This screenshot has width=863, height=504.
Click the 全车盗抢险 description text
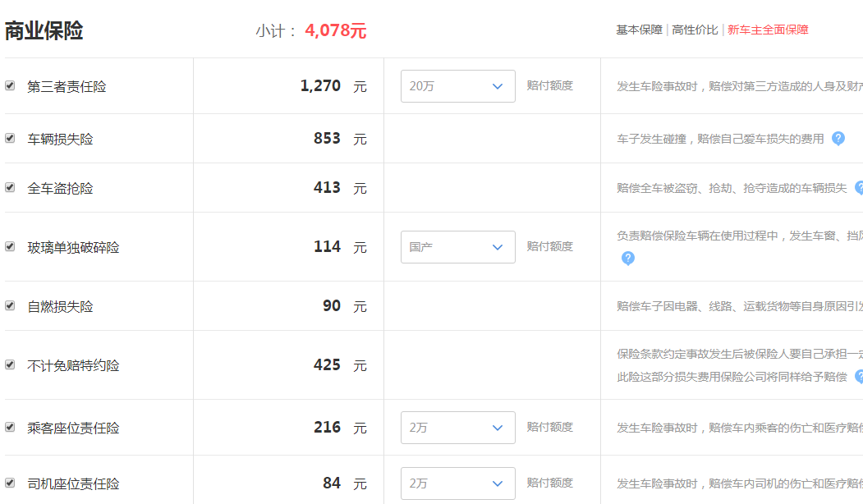[732, 189]
